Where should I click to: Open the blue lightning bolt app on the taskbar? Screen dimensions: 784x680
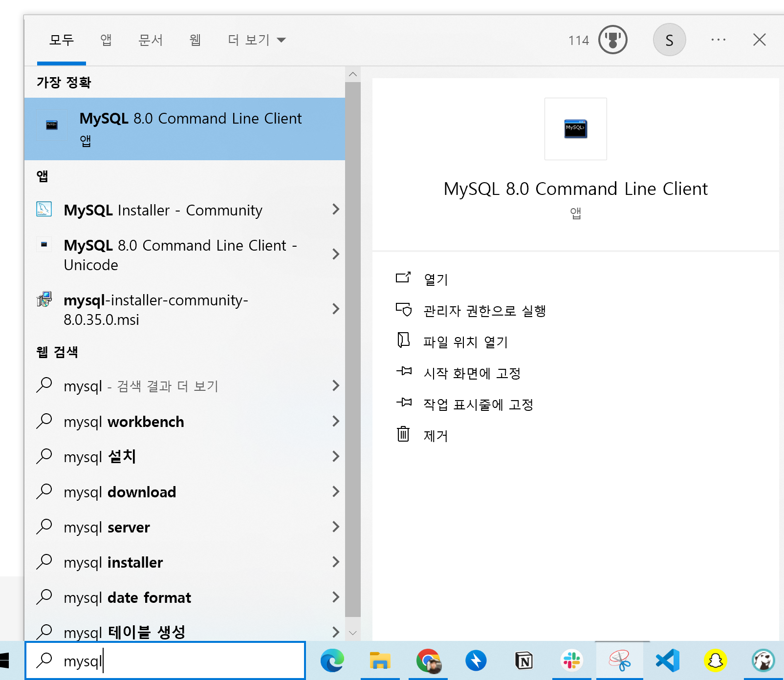[476, 660]
